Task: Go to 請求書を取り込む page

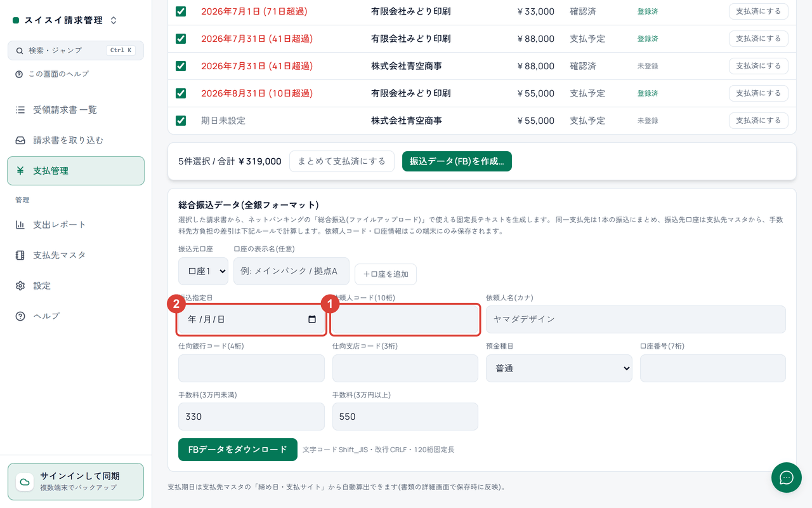Action: tap(75, 140)
